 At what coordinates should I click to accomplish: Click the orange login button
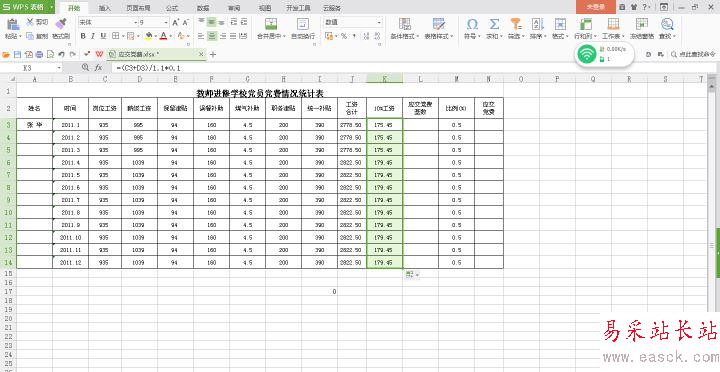click(x=596, y=7)
